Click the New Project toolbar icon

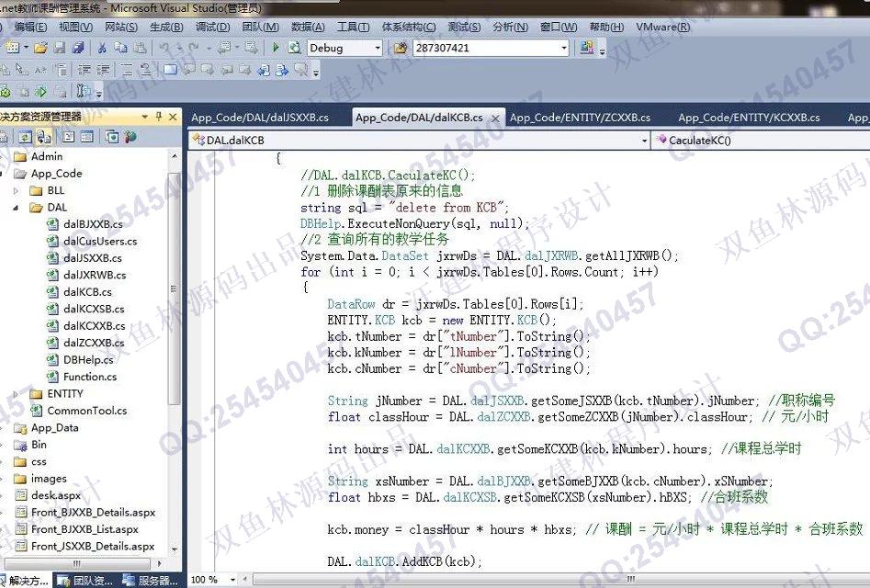pyautogui.click(x=13, y=48)
